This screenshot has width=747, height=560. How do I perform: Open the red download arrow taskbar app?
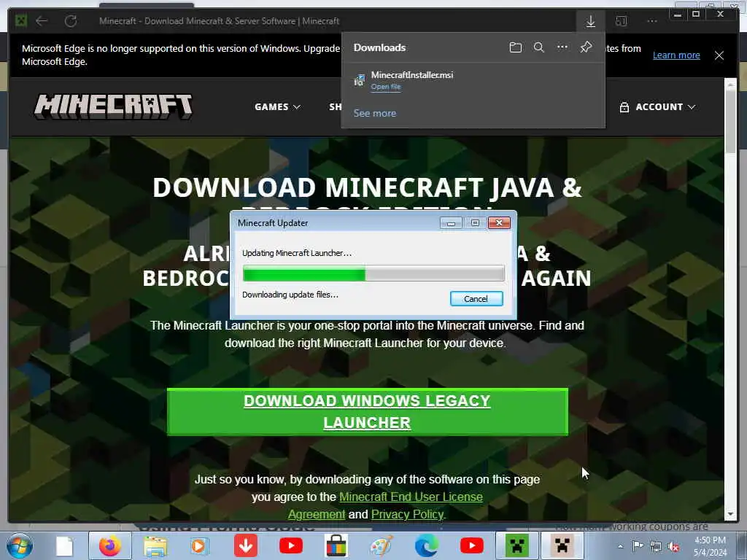pyautogui.click(x=246, y=545)
